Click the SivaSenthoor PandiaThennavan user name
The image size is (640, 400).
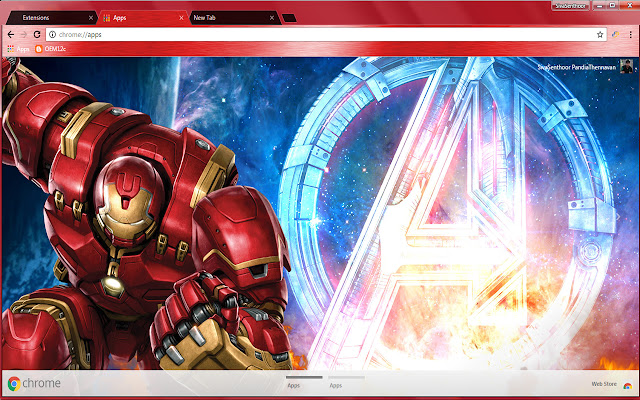click(576, 67)
